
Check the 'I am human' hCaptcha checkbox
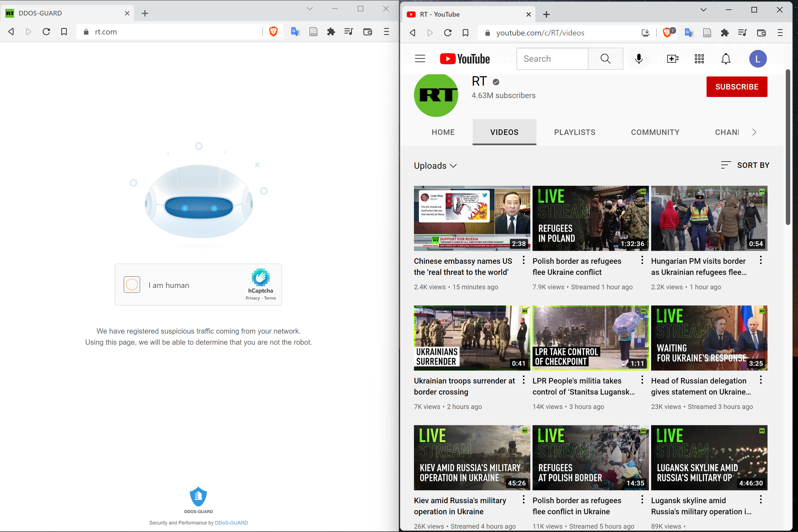pos(132,285)
